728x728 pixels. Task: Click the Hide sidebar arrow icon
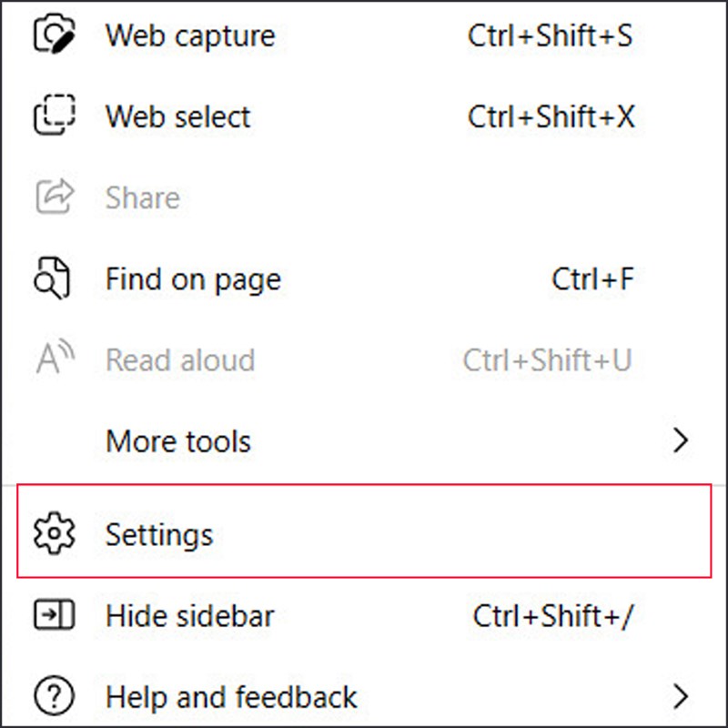55,616
